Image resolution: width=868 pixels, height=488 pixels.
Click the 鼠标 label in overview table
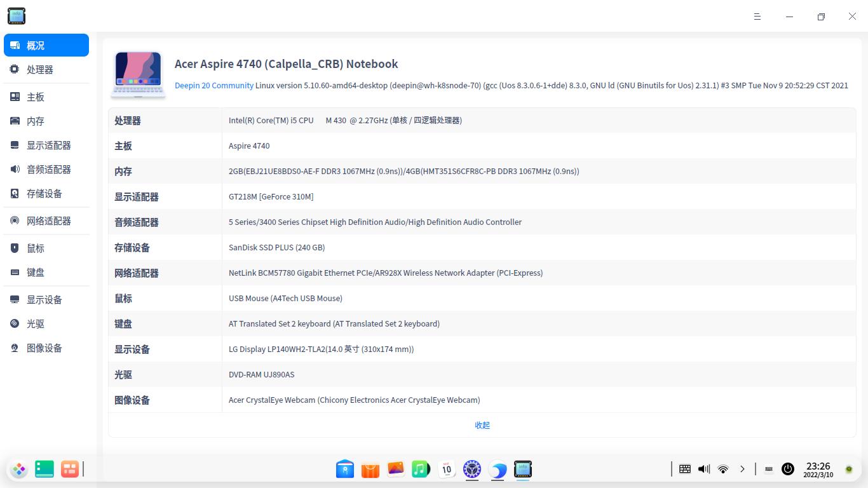pyautogui.click(x=123, y=298)
